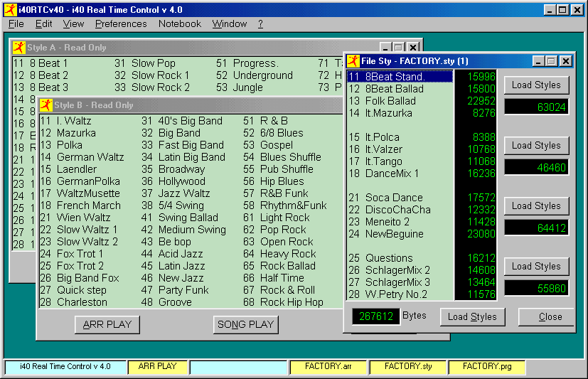
Task: Click the FACTORY.prg status bar panel
Action: click(x=486, y=367)
